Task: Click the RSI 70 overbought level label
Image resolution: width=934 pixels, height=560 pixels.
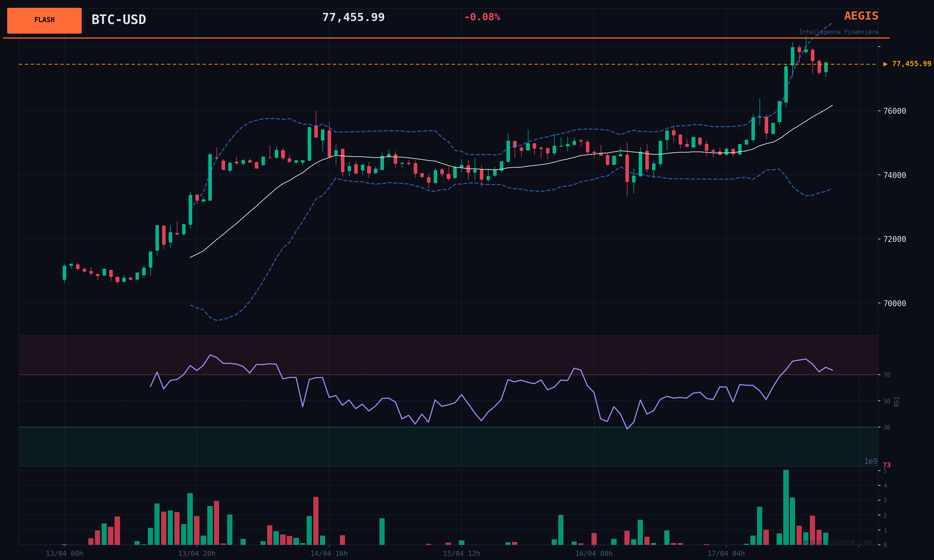Action: (x=886, y=375)
